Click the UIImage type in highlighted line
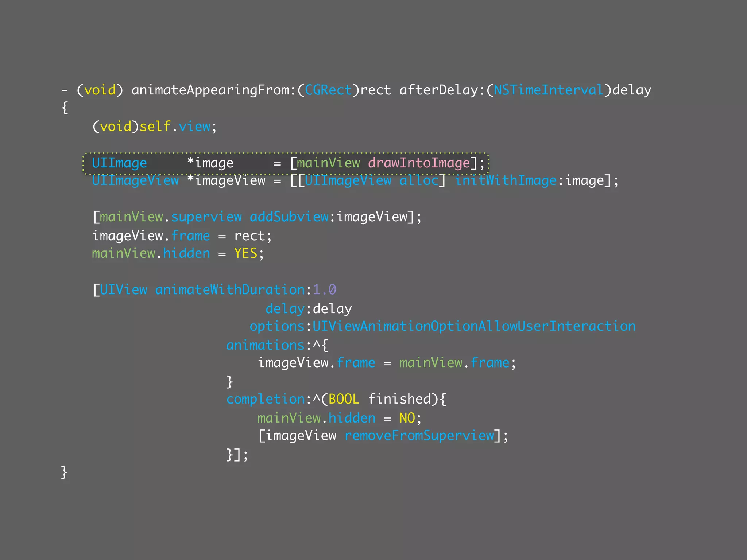 (x=119, y=163)
